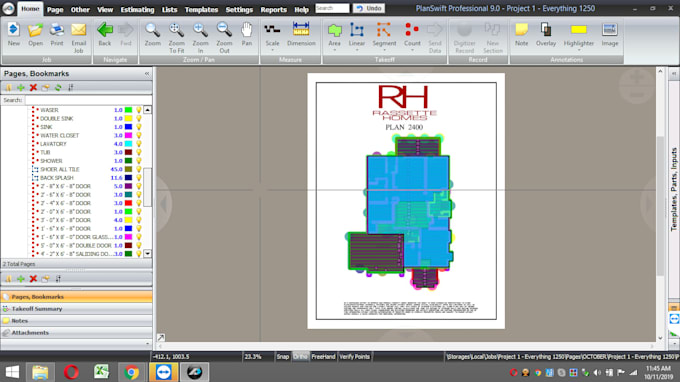Viewport: 680px width, 382px height.
Task: Toggle the lightbulb for LAVATORY
Action: click(139, 144)
